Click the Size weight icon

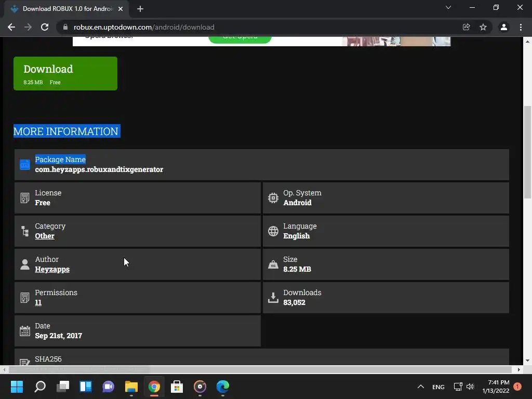click(x=273, y=264)
